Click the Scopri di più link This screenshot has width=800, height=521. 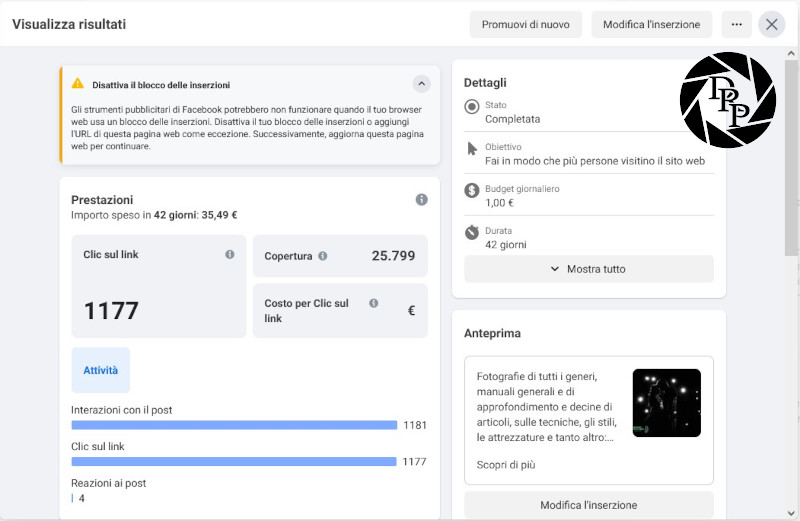tap(505, 465)
